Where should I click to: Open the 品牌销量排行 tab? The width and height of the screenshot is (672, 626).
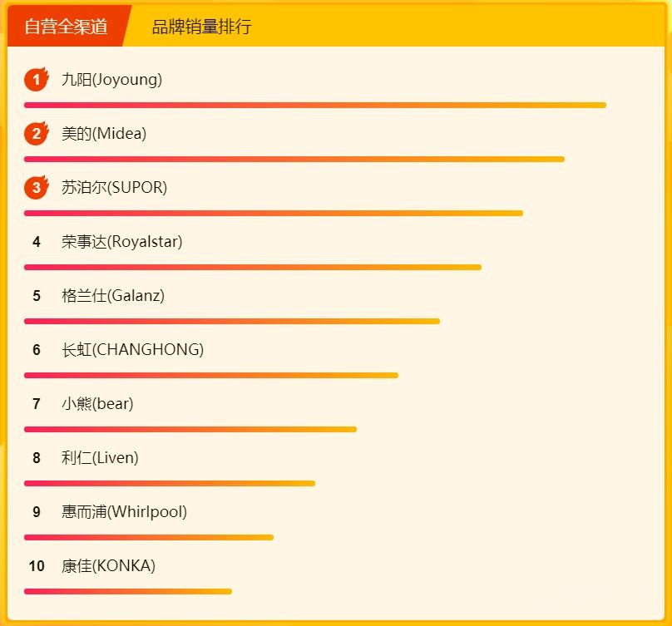tap(201, 27)
